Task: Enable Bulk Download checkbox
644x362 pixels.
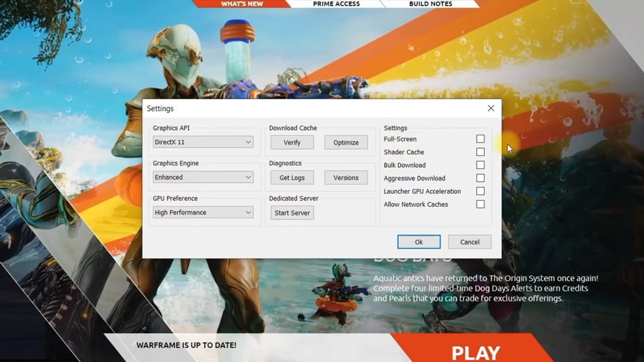Action: pos(480,165)
